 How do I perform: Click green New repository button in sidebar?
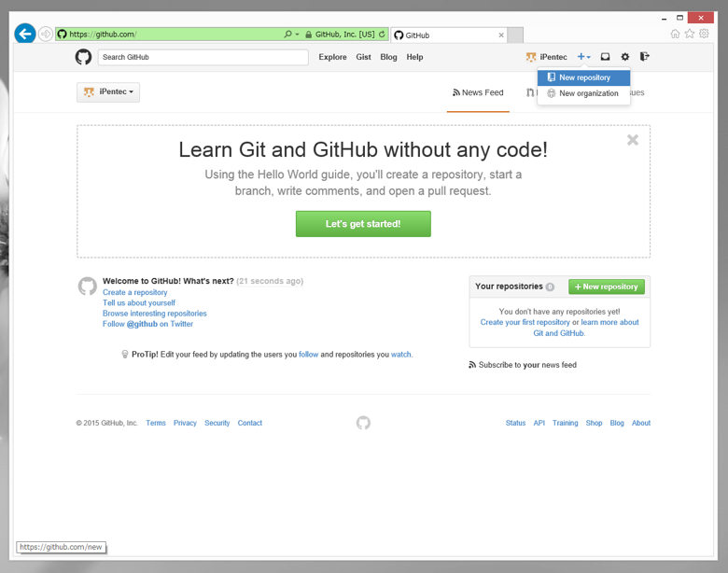pos(607,286)
